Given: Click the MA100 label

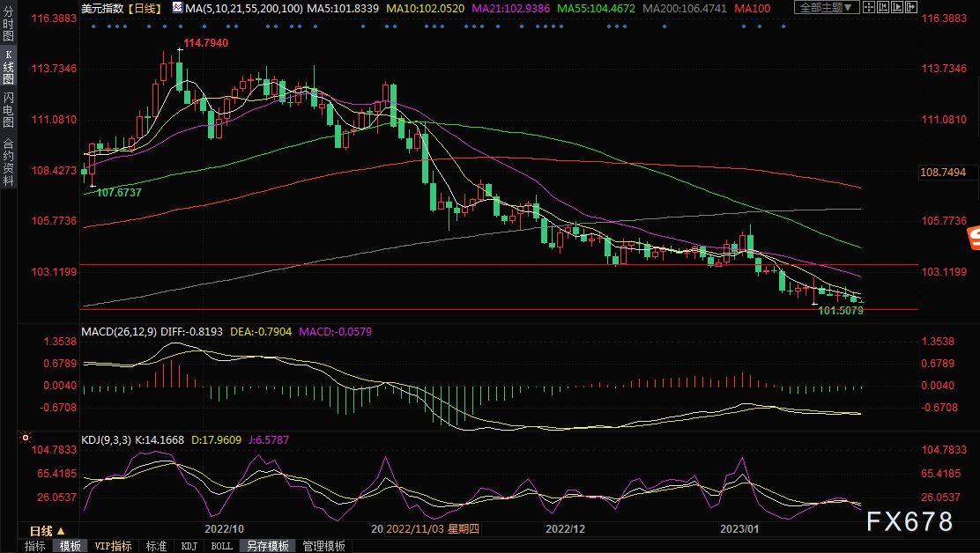Looking at the screenshot, I should [753, 8].
